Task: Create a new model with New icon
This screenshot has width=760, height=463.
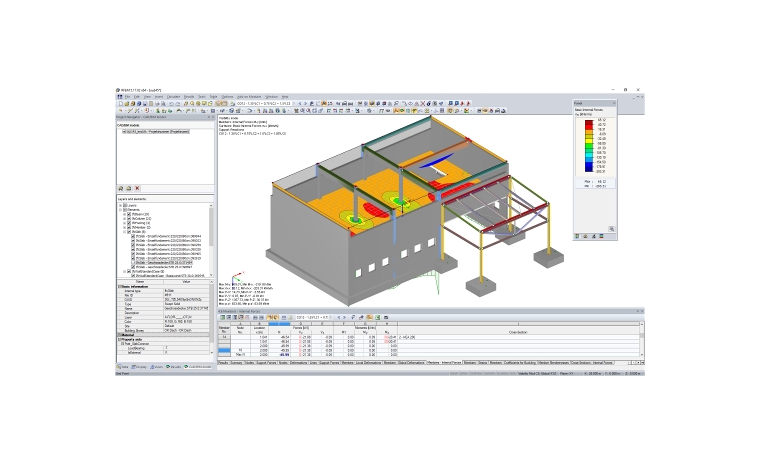Action: (121, 103)
